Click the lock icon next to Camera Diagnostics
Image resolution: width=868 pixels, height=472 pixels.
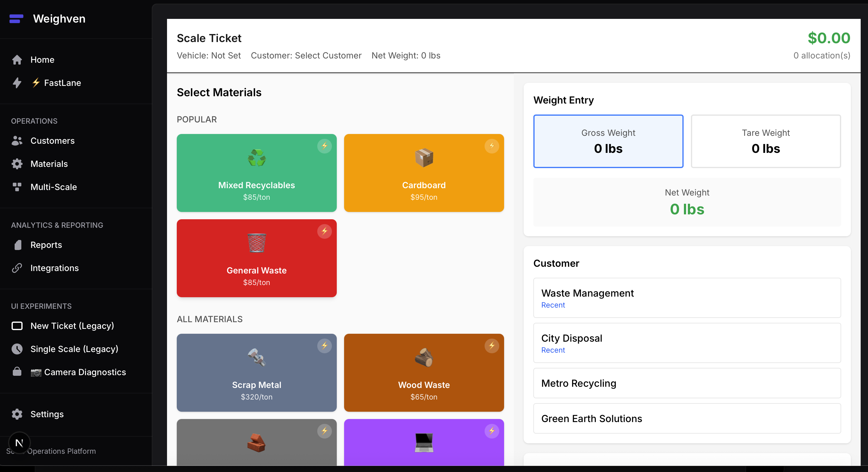coord(17,372)
